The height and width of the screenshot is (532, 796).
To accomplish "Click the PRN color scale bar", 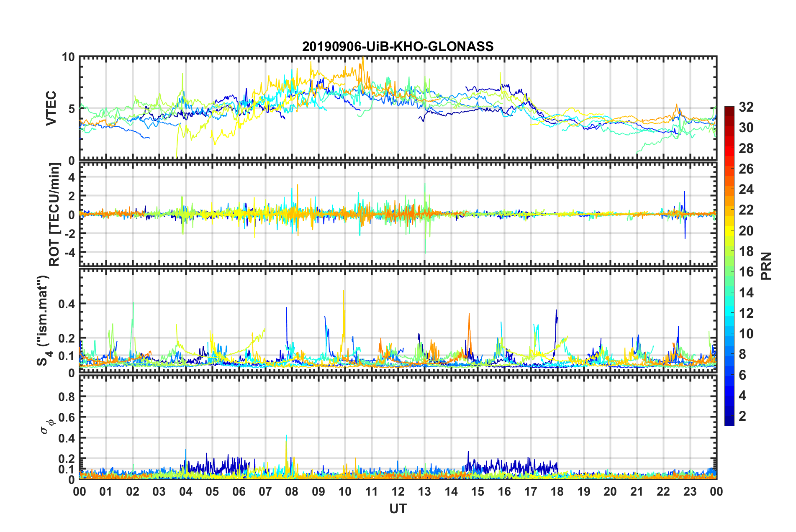I will [x=729, y=266].
